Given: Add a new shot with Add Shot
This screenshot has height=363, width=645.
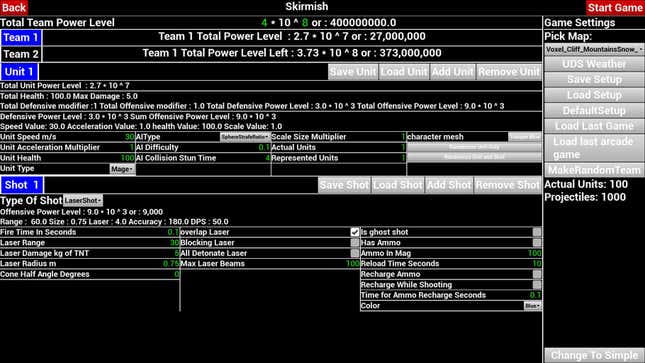Looking at the screenshot, I should (x=449, y=185).
